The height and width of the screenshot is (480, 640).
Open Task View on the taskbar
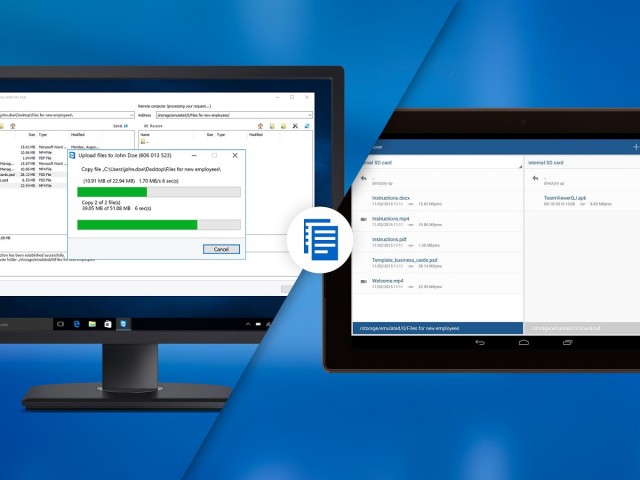coord(60,324)
